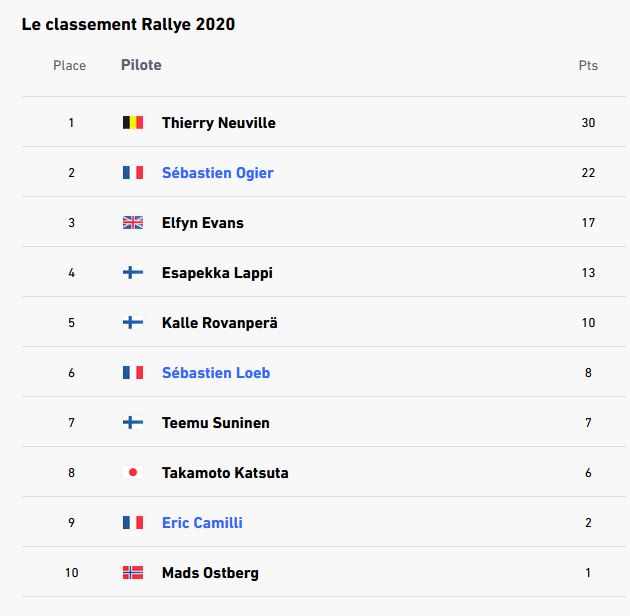Click the Le classement Rallye 2020 heading
Image resolution: width=630 pixels, height=616 pixels.
128,25
